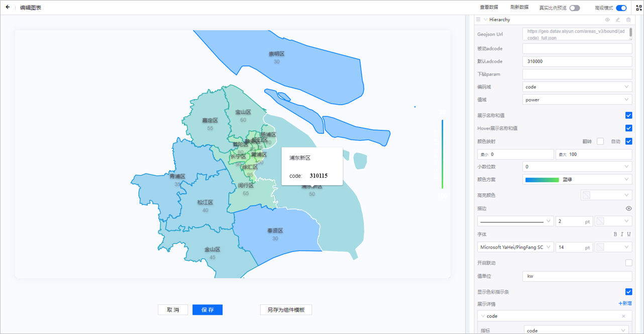This screenshot has width=644, height=334.
Task: Click the 保存 button
Action: pos(207,310)
